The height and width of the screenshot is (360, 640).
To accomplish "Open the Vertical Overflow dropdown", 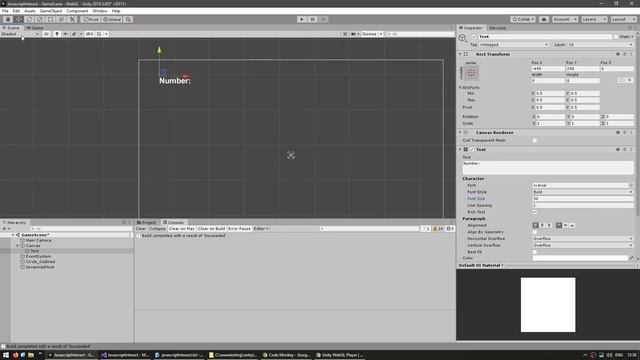I will coord(583,245).
